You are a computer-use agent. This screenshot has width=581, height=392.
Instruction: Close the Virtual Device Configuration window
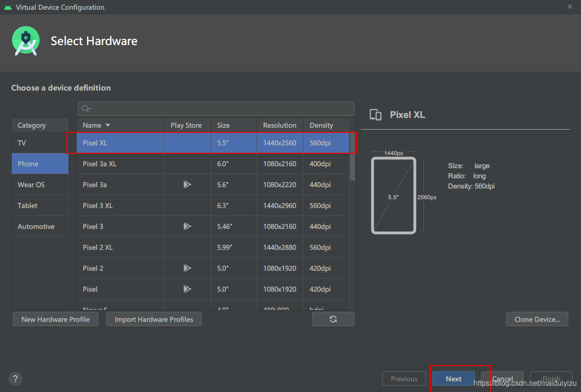tap(570, 7)
